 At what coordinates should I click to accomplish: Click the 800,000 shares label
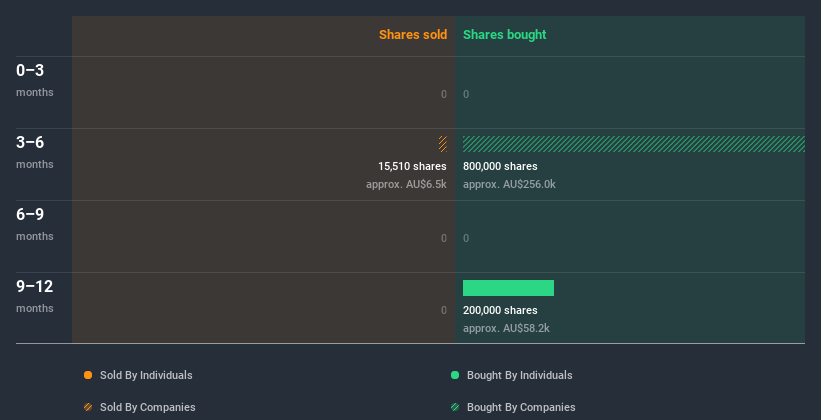pos(500,167)
